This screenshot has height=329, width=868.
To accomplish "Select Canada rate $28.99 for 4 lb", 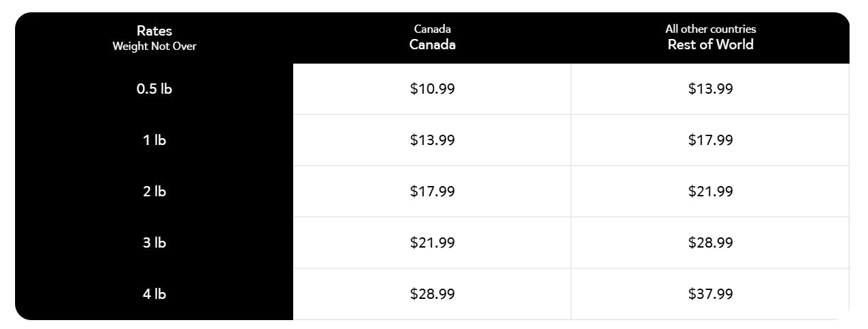I will tap(432, 294).
